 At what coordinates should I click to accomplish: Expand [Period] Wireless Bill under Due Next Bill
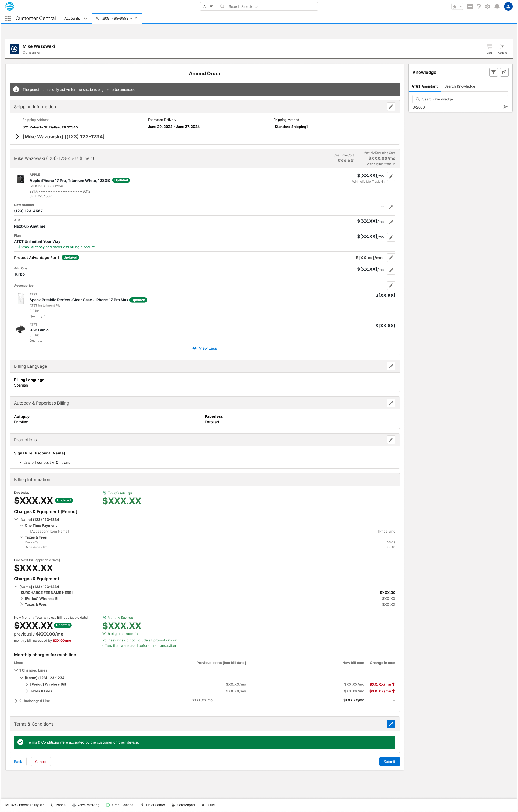21,599
